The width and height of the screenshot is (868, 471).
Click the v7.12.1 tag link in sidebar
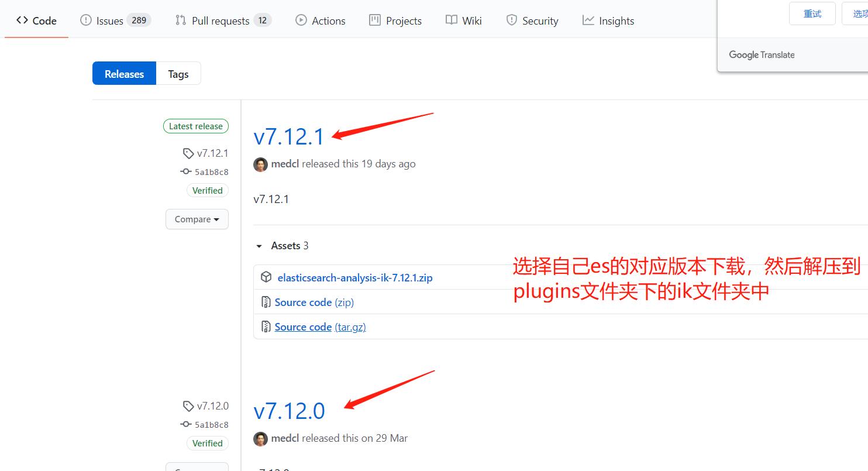click(x=213, y=153)
